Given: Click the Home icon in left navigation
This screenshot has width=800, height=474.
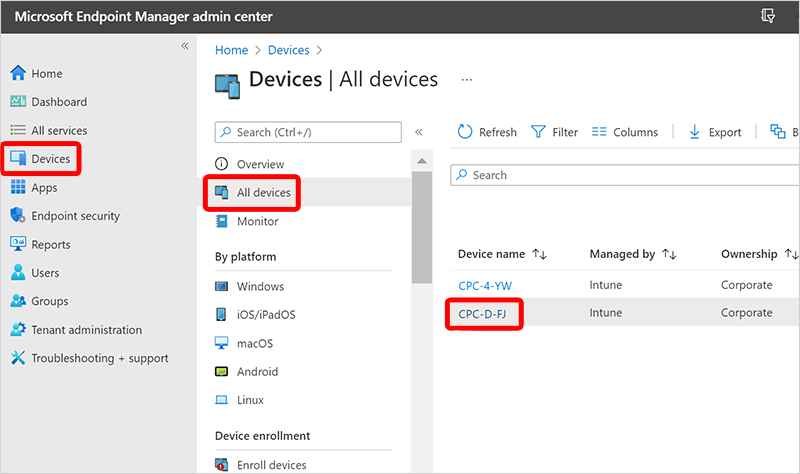Looking at the screenshot, I should tap(18, 74).
